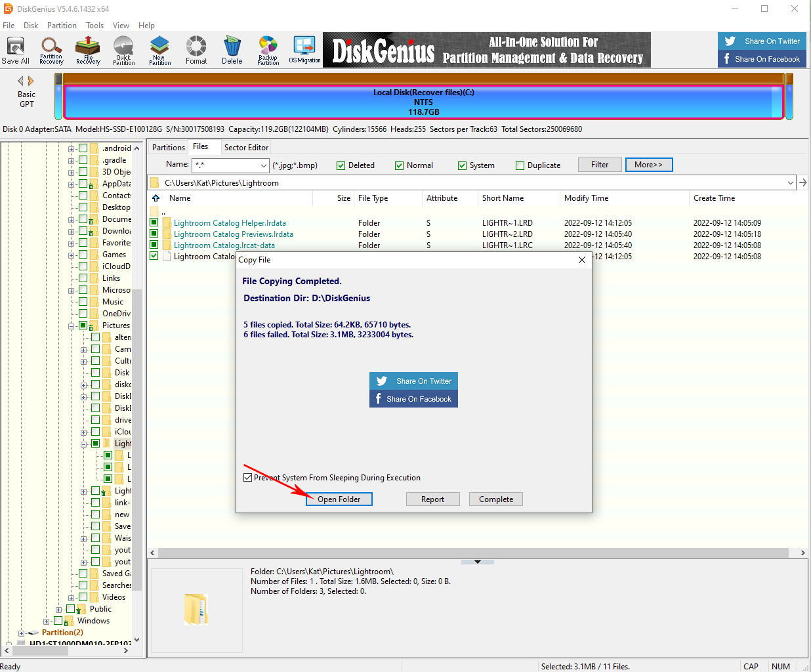Select folder icon of Lightroom Catalog Helper.lrdata
This screenshot has width=811, height=672.
click(167, 223)
